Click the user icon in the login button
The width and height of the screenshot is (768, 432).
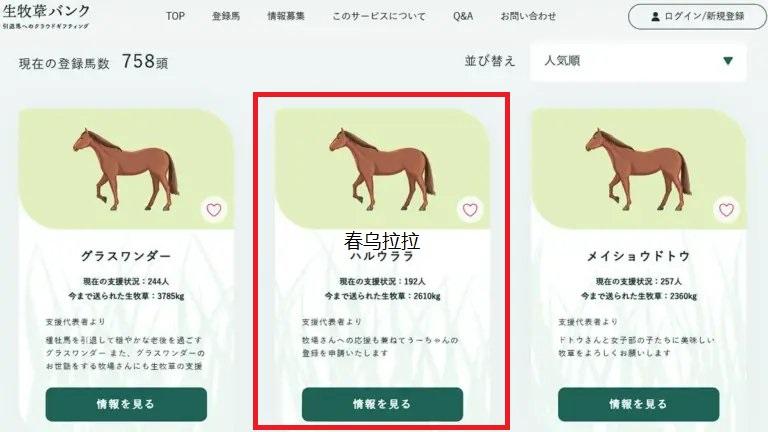(655, 17)
